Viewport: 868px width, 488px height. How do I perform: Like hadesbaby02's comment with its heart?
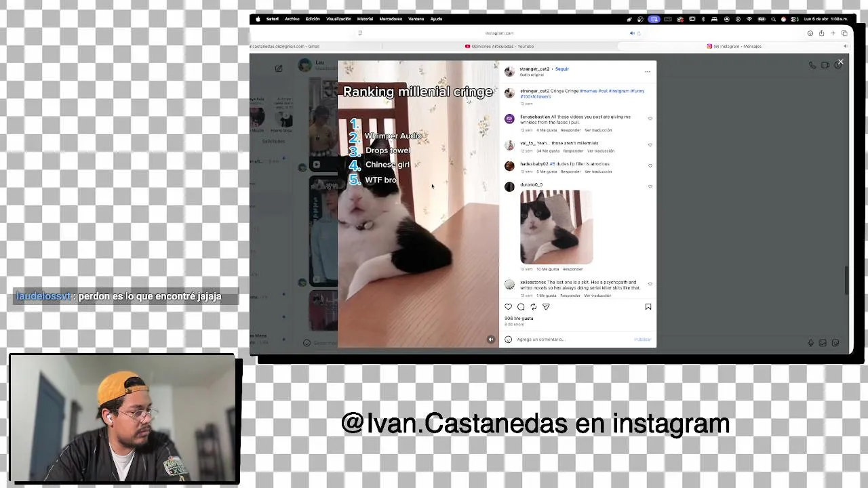point(650,165)
